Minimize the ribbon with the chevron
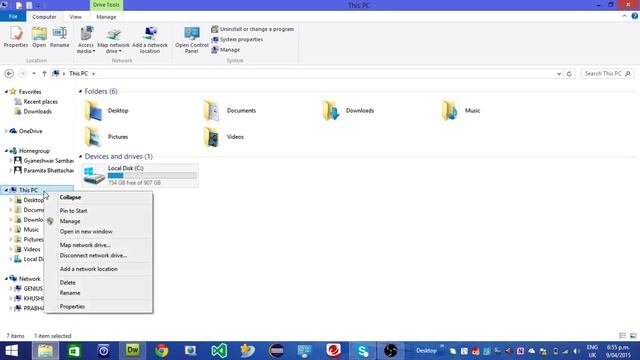The width and height of the screenshot is (640, 360). tap(624, 16)
